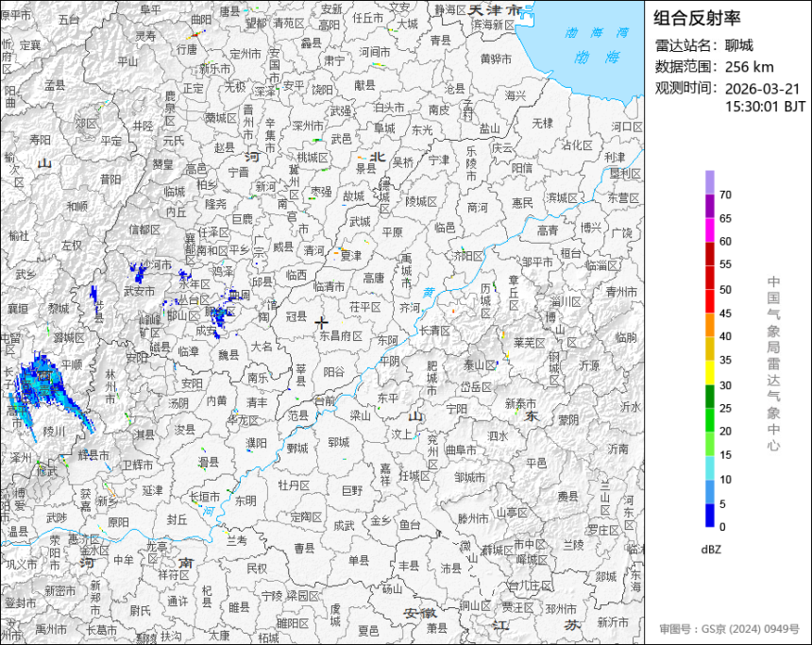The image size is (812, 645).
Task: Click the 无棣 map label
Action: click(543, 123)
